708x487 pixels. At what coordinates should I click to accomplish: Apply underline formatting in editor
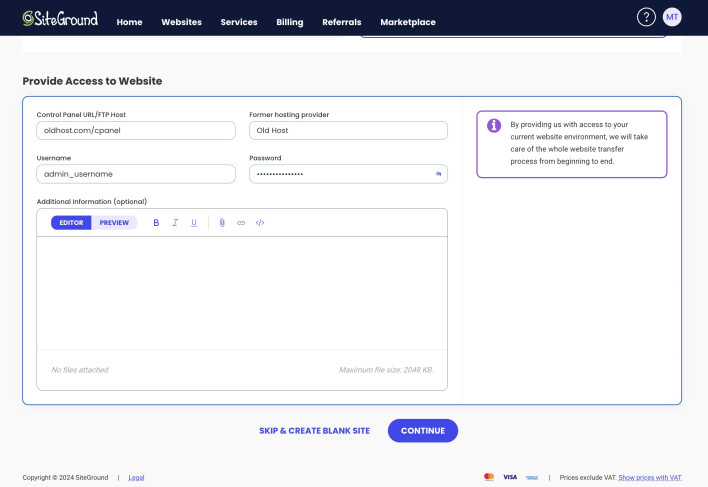click(194, 223)
